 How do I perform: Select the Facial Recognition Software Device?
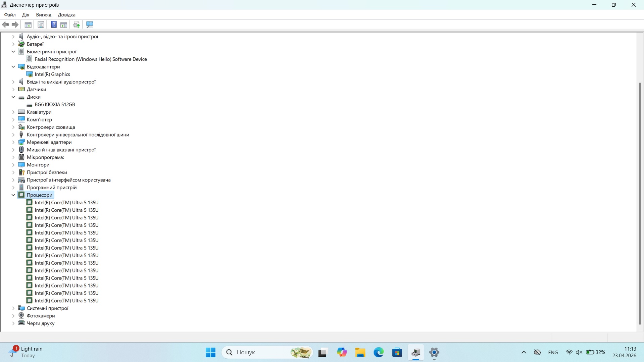pyautogui.click(x=91, y=59)
